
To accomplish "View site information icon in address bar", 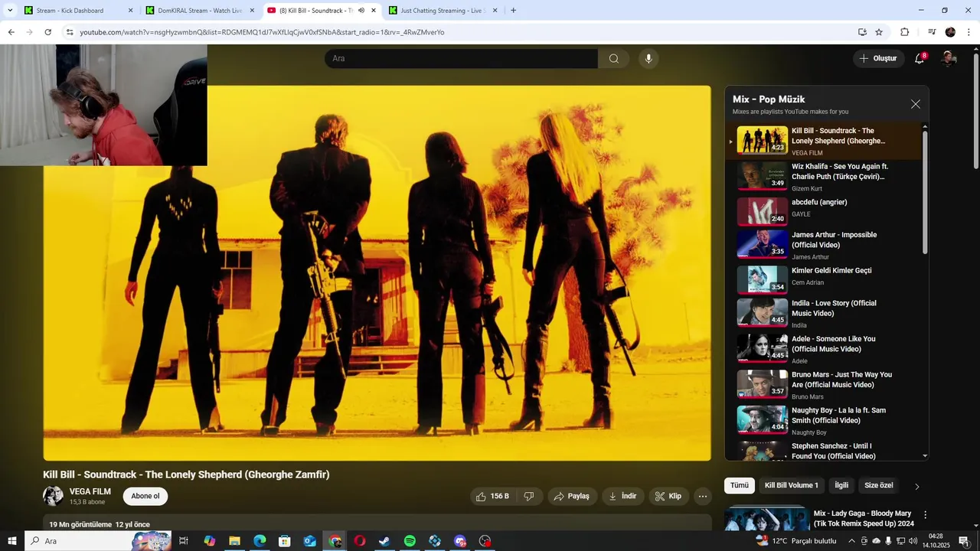I will click(70, 32).
